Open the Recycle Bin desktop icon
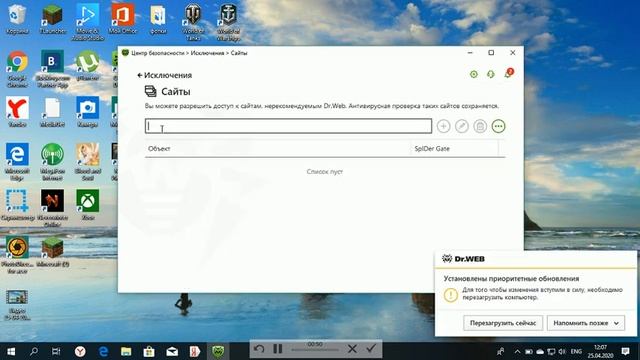Screen dimensions: 640x360 click(17, 19)
